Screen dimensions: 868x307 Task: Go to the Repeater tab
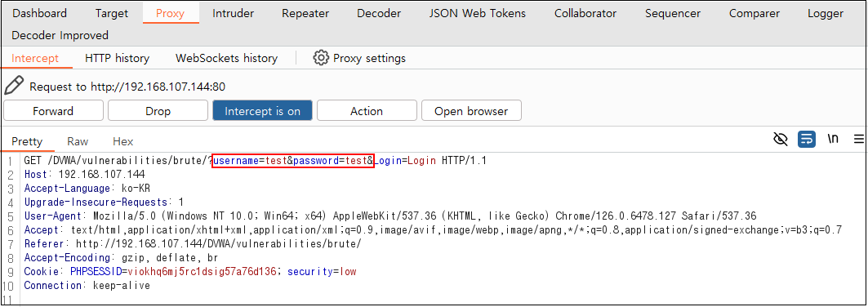[x=305, y=13]
